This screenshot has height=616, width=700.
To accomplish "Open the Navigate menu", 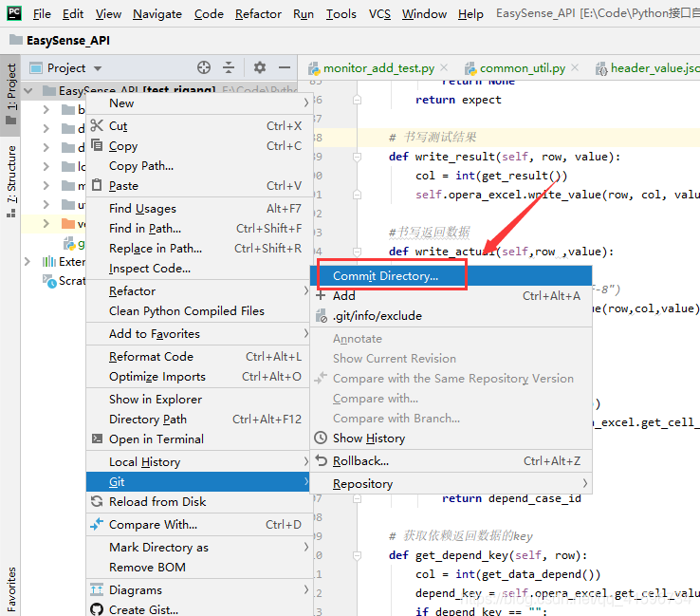I will click(x=157, y=14).
